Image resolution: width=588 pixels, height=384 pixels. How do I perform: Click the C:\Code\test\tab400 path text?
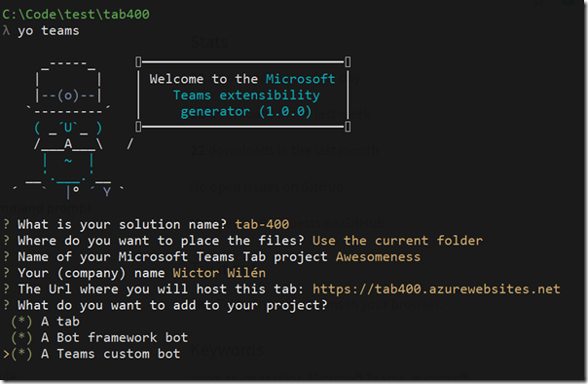[x=76, y=15]
